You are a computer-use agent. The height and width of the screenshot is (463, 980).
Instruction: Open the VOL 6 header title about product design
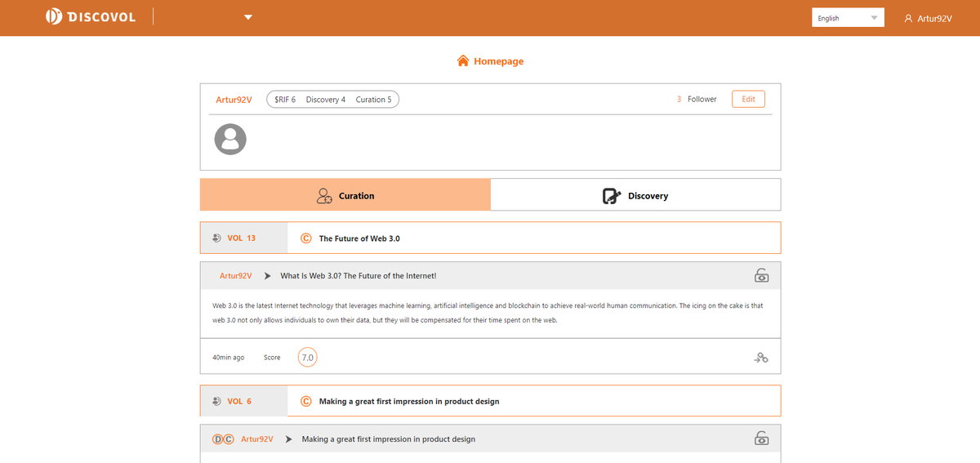pyautogui.click(x=409, y=402)
